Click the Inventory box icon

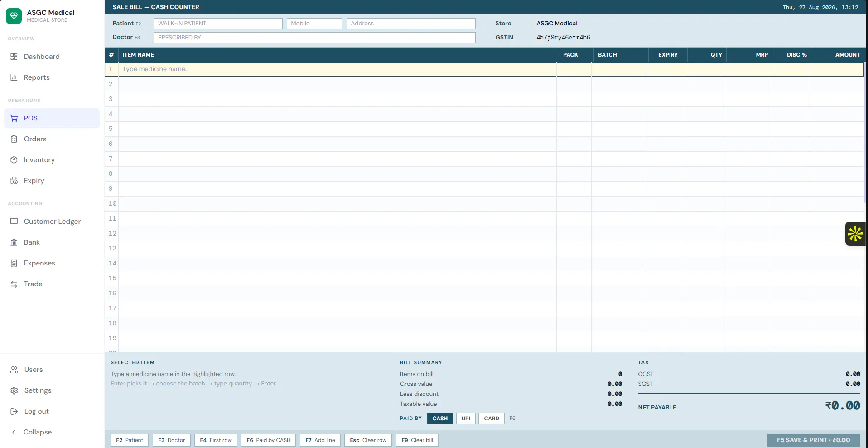pos(14,160)
